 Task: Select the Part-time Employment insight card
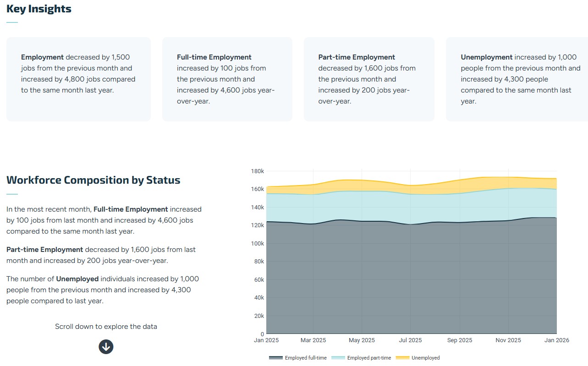point(368,78)
